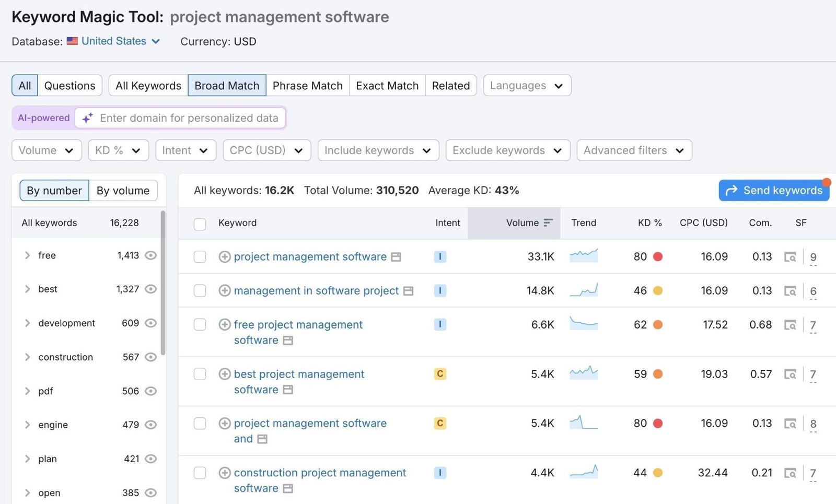The height and width of the screenshot is (504, 836).
Task: Click the Send keywords button
Action: click(774, 191)
